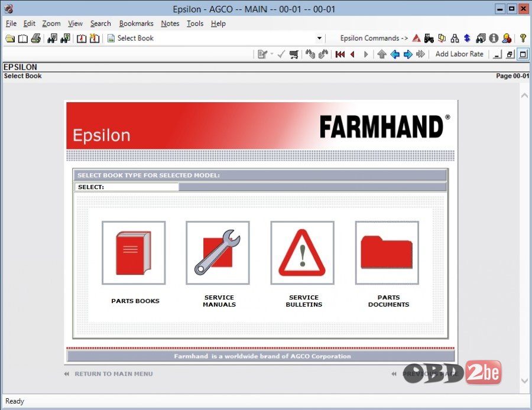Screen dimensions: 532x410
Task: Open the Bookmarks menu
Action: click(136, 24)
